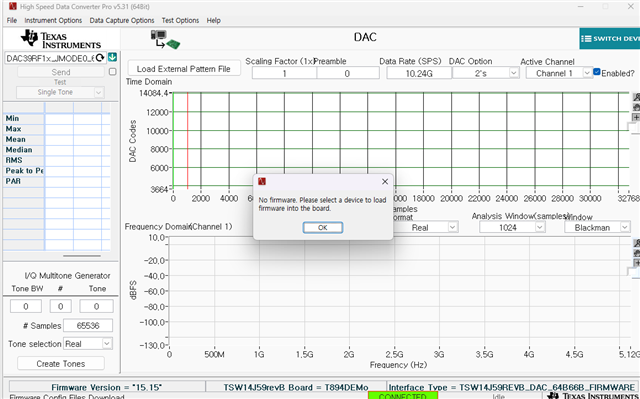Click the Time Domain graph zoom tool icon
The image size is (640, 399).
tap(636, 97)
